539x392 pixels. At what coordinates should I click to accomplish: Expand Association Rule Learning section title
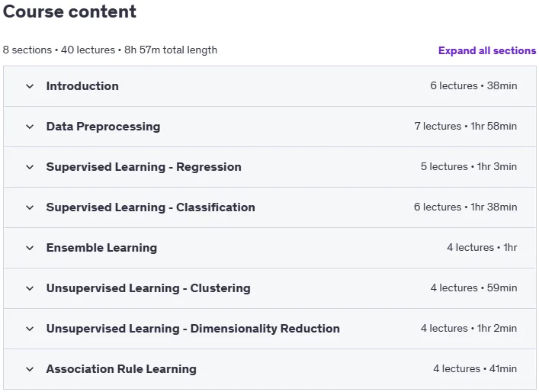click(121, 369)
